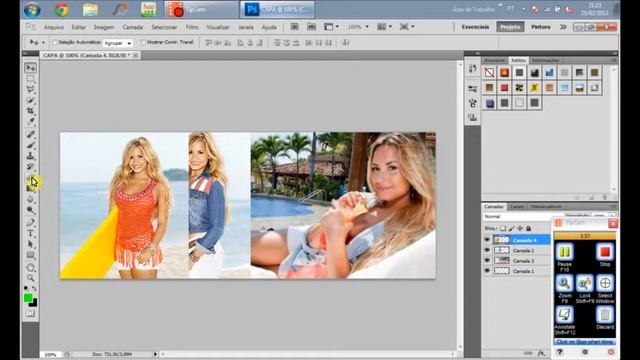Hide the Camada 4 layer
The image size is (640, 360).
point(487,240)
